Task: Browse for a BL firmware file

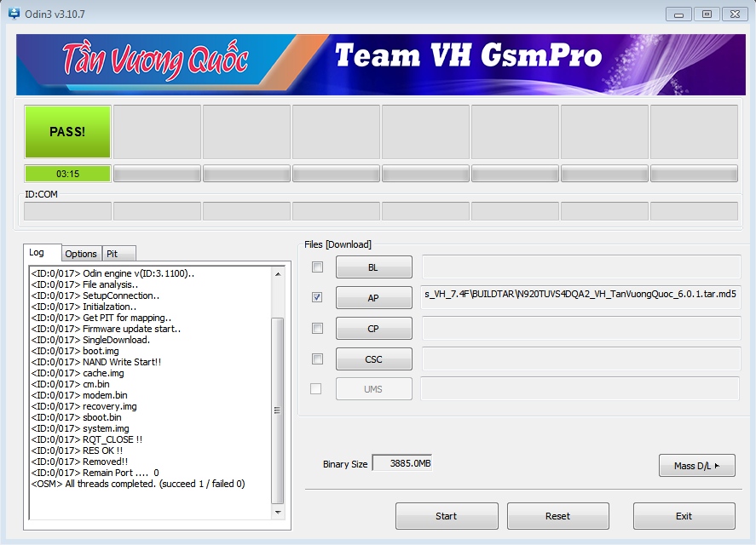Action: [373, 267]
